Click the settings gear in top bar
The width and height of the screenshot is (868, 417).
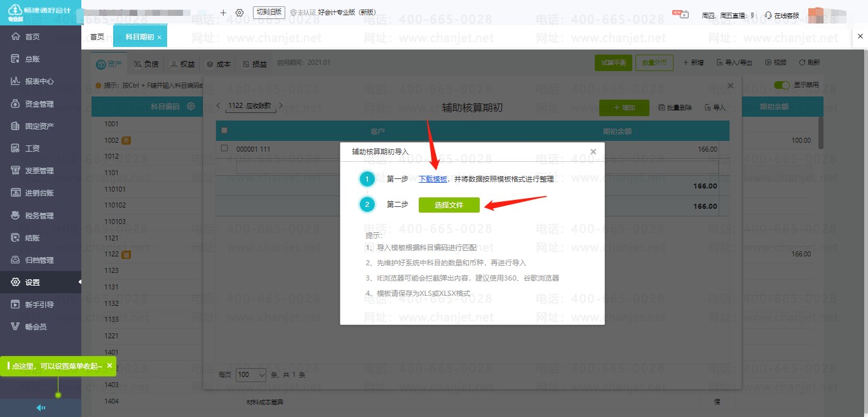pyautogui.click(x=240, y=13)
